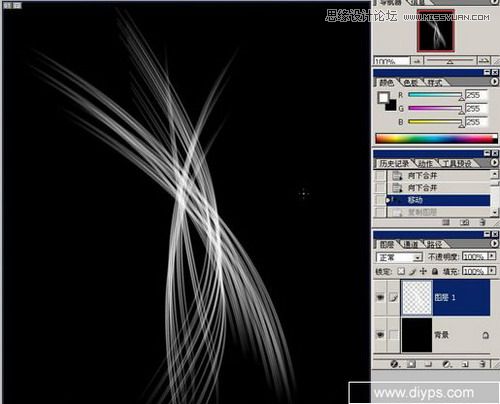
Task: Click the B channel slider
Action: pyautogui.click(x=435, y=122)
